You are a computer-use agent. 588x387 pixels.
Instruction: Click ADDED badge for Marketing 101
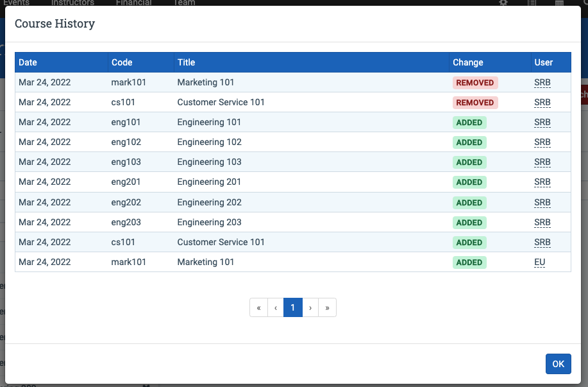point(469,262)
